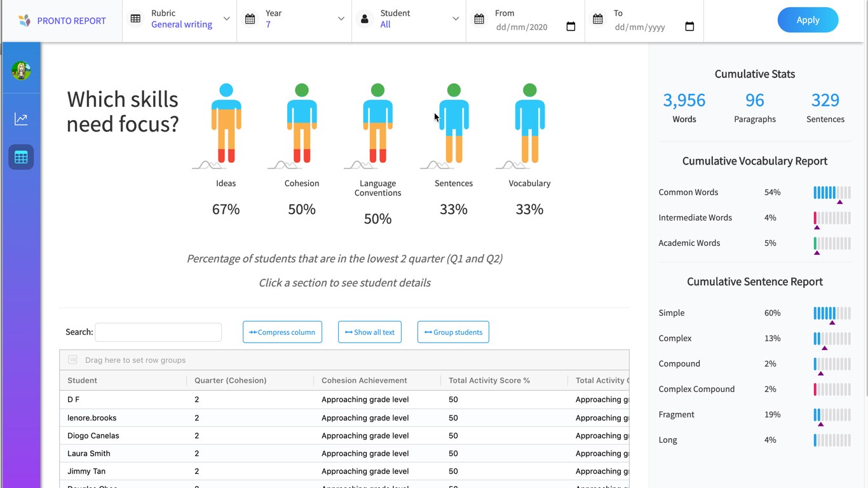Click the calendar icon beside To label
The image size is (868, 488).
[x=598, y=19]
